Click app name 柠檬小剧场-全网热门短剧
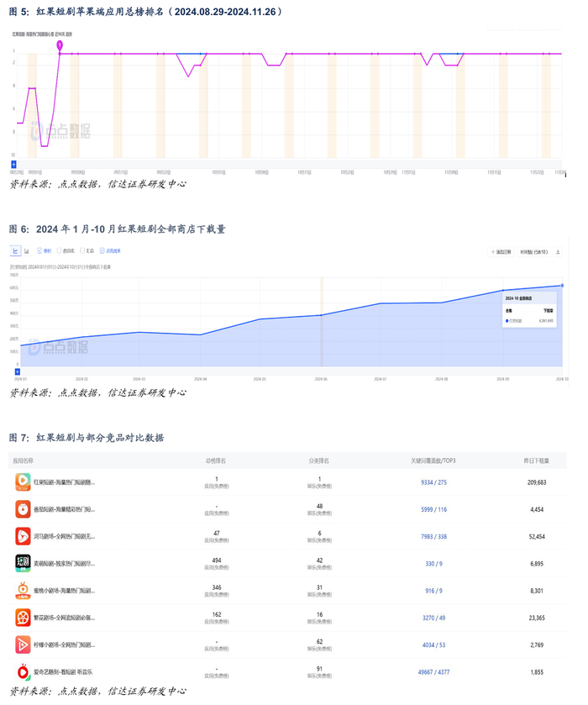Viewport: 588px width, 705px height. coord(65,644)
